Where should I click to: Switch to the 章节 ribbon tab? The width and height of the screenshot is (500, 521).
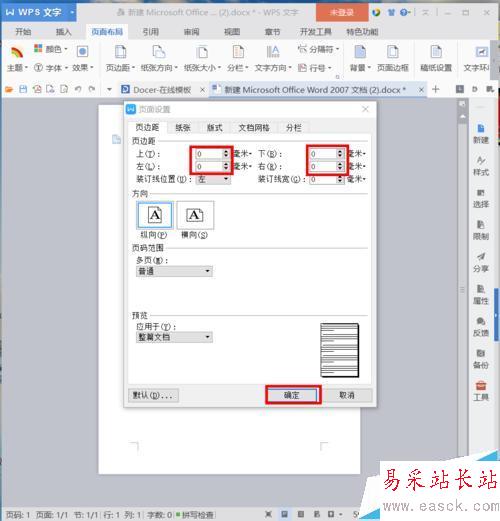[x=272, y=32]
